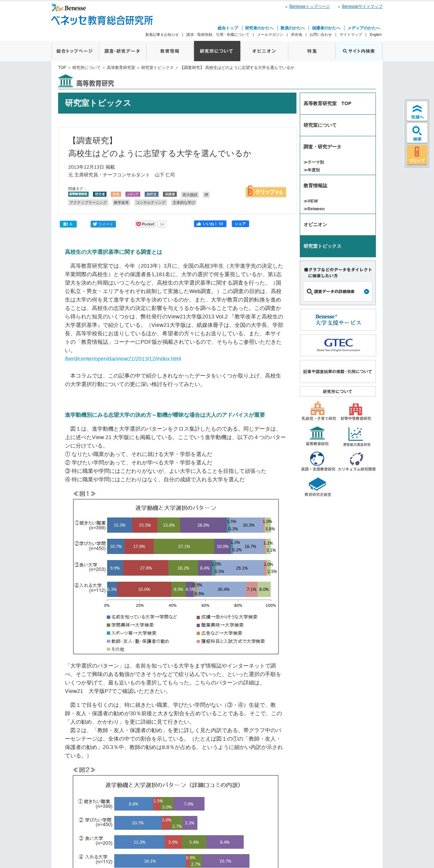Click メディアのかたへ header link
The height and width of the screenshot is (868, 434).
[364, 28]
